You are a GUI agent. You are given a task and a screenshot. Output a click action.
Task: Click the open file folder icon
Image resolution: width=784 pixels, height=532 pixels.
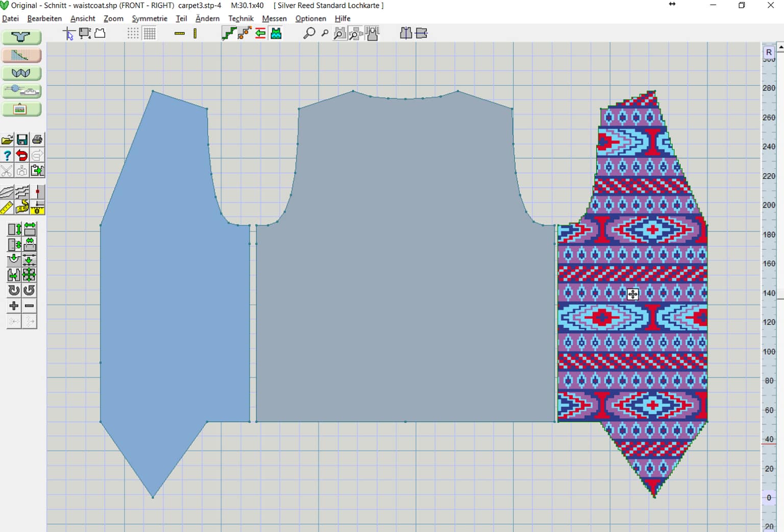pyautogui.click(x=7, y=140)
